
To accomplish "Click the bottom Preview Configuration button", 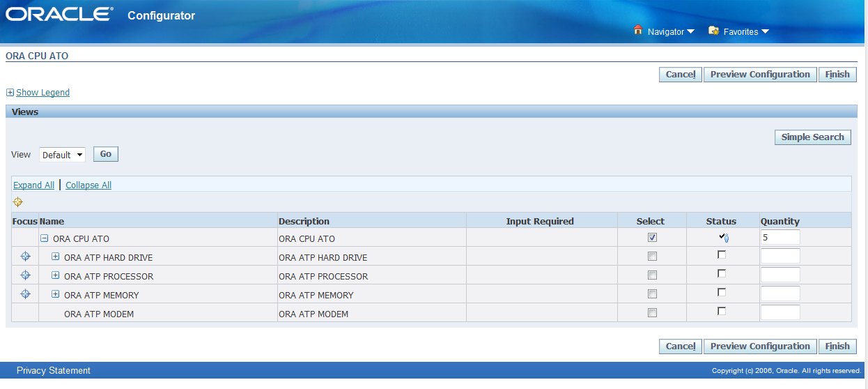I will [x=760, y=346].
